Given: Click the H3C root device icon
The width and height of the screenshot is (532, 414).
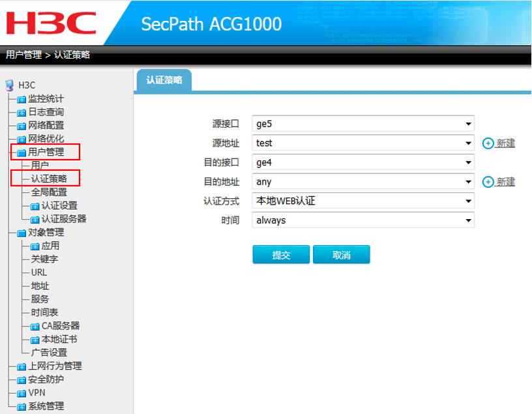Looking at the screenshot, I should [x=9, y=85].
